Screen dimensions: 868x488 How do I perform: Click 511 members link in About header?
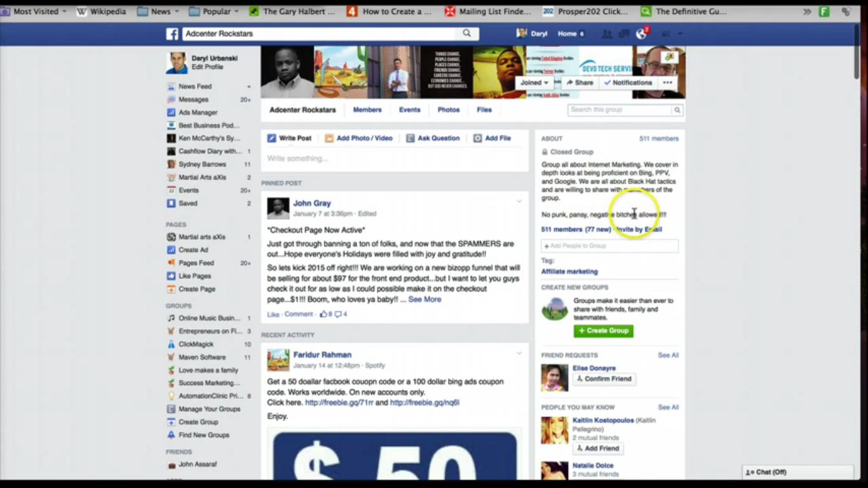[x=659, y=139]
